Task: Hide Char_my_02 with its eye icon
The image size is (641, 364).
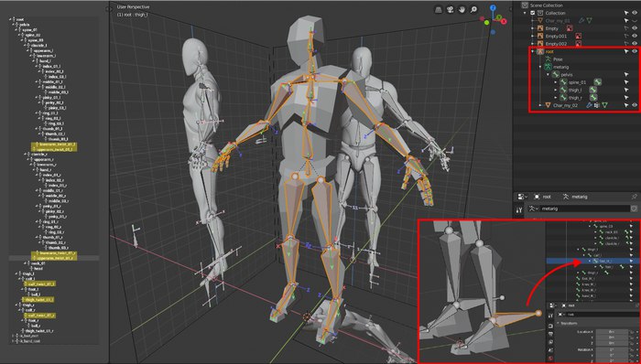Action: point(635,105)
